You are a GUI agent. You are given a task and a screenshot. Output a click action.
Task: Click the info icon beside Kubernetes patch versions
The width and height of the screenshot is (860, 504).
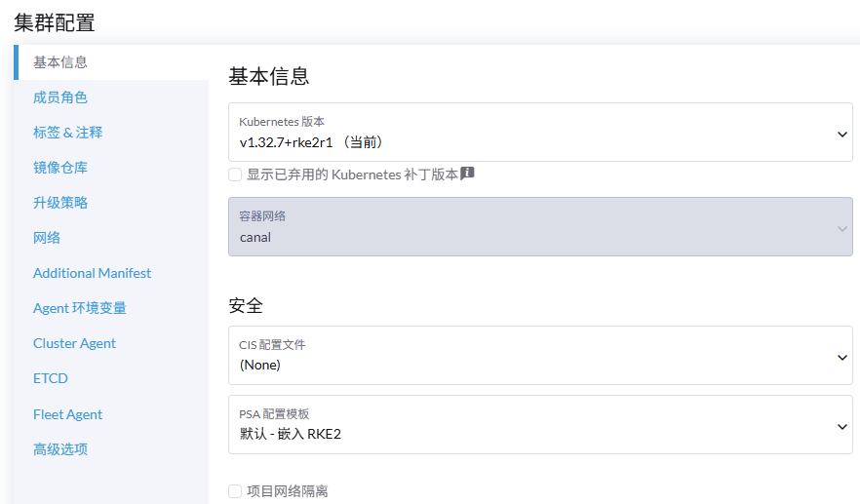[x=467, y=174]
